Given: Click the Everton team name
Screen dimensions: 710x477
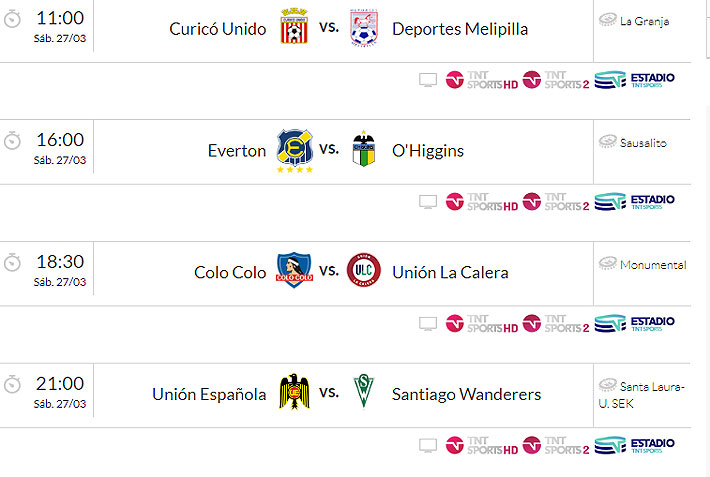Looking at the screenshot, I should tap(237, 151).
